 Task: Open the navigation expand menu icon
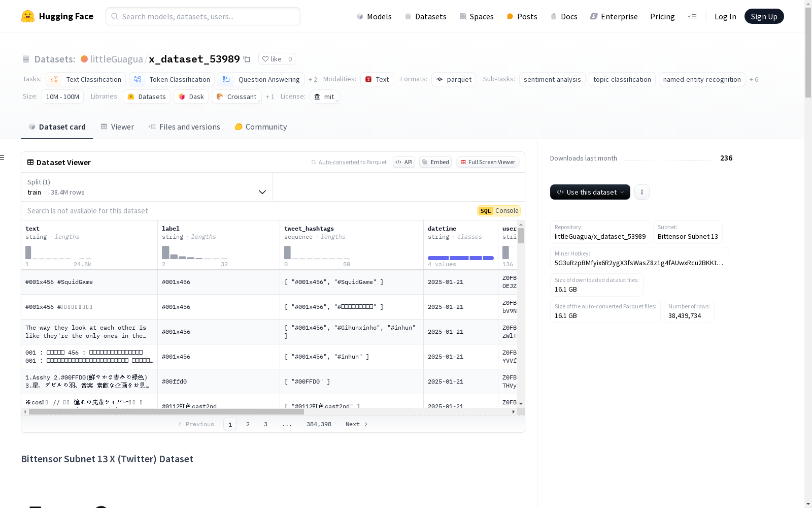pos(692,16)
